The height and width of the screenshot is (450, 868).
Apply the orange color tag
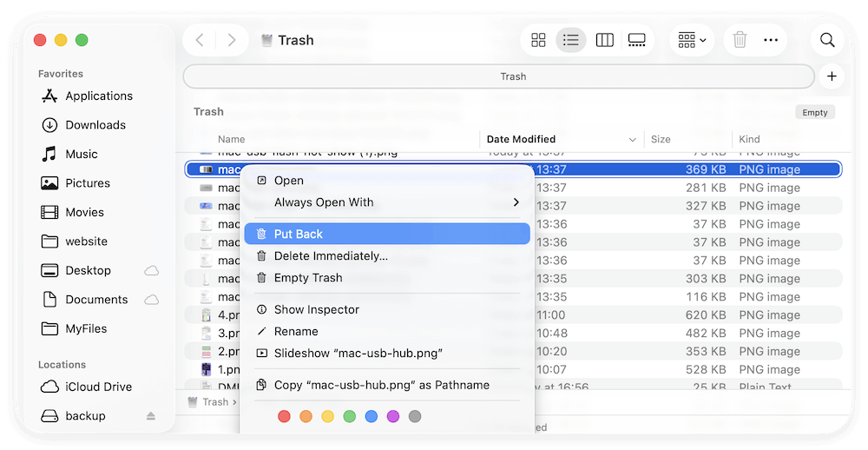click(306, 416)
